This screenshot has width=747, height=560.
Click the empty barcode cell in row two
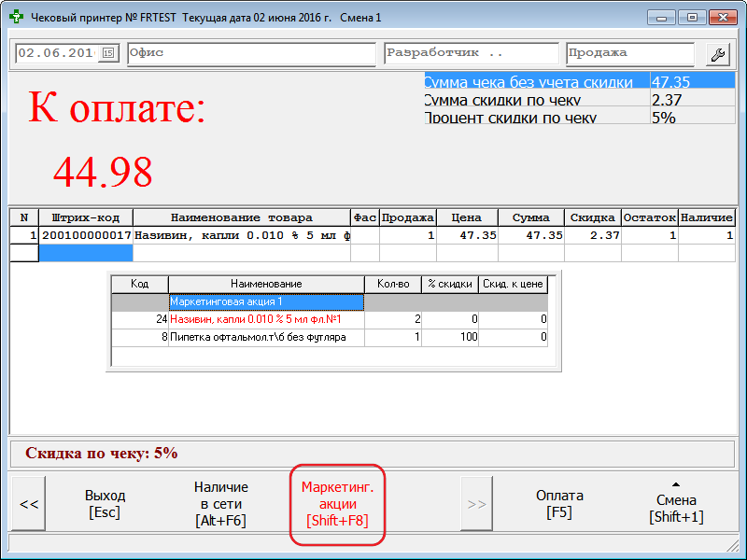click(85, 253)
